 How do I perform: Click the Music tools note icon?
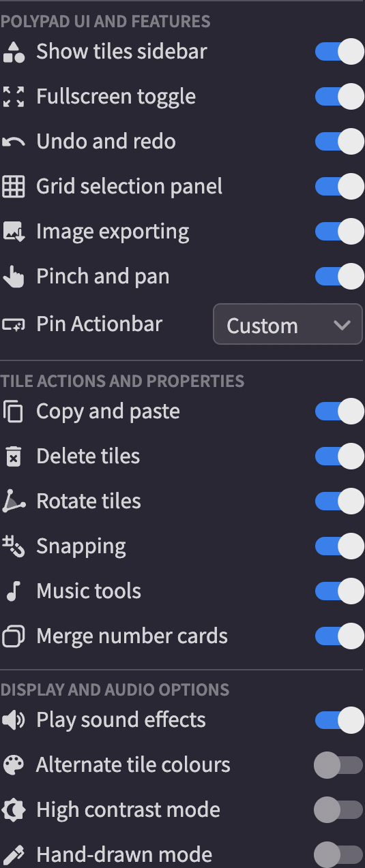coord(12,591)
